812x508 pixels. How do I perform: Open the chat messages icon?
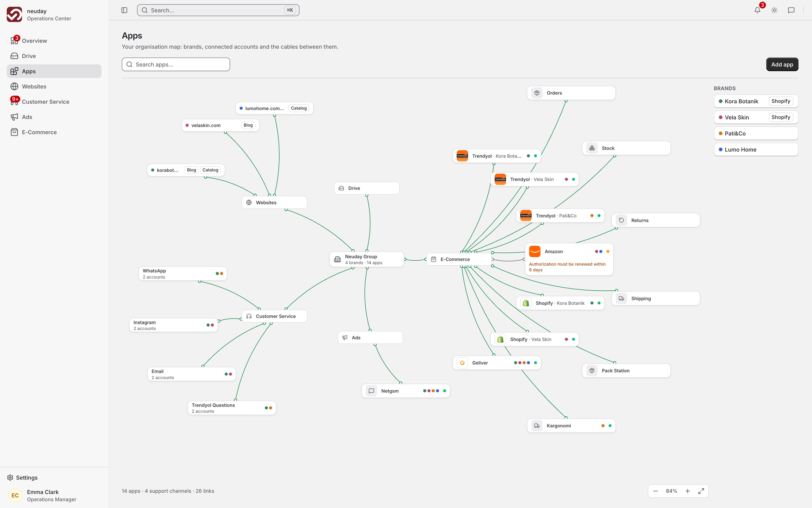(791, 10)
